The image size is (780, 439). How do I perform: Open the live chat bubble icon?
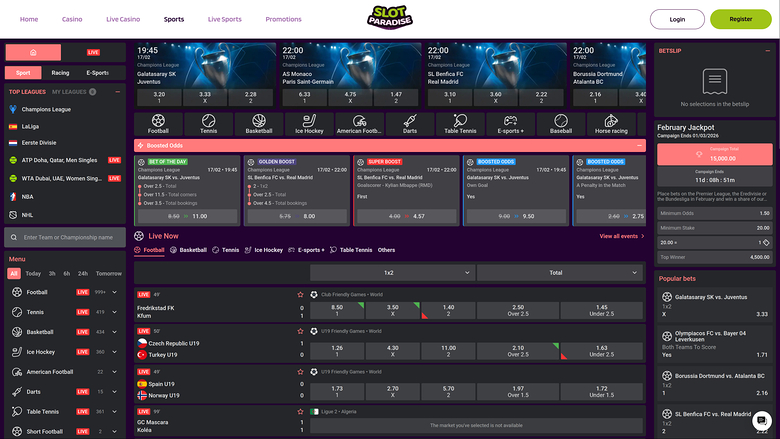pyautogui.click(x=762, y=421)
